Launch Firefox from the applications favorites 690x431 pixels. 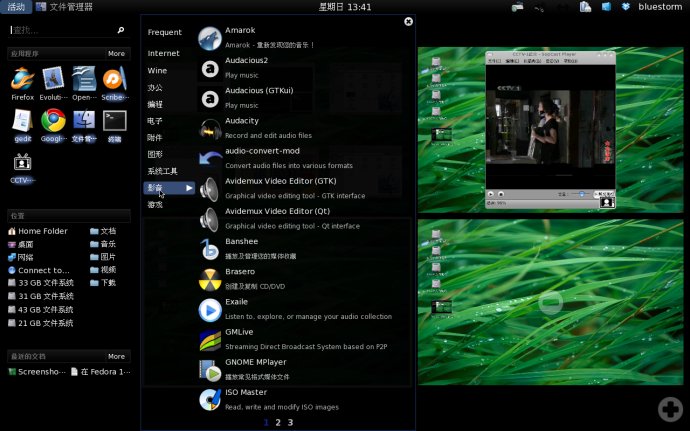click(22, 84)
